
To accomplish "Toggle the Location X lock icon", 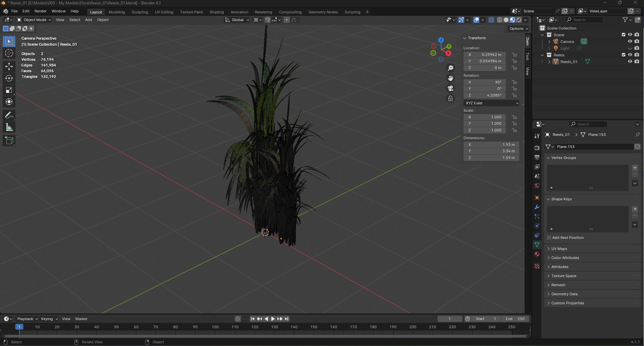I will point(514,55).
